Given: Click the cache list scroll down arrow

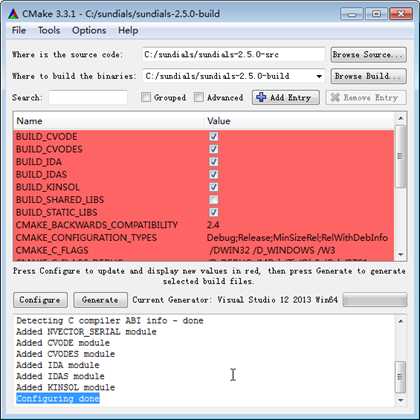Looking at the screenshot, I should (401, 254).
